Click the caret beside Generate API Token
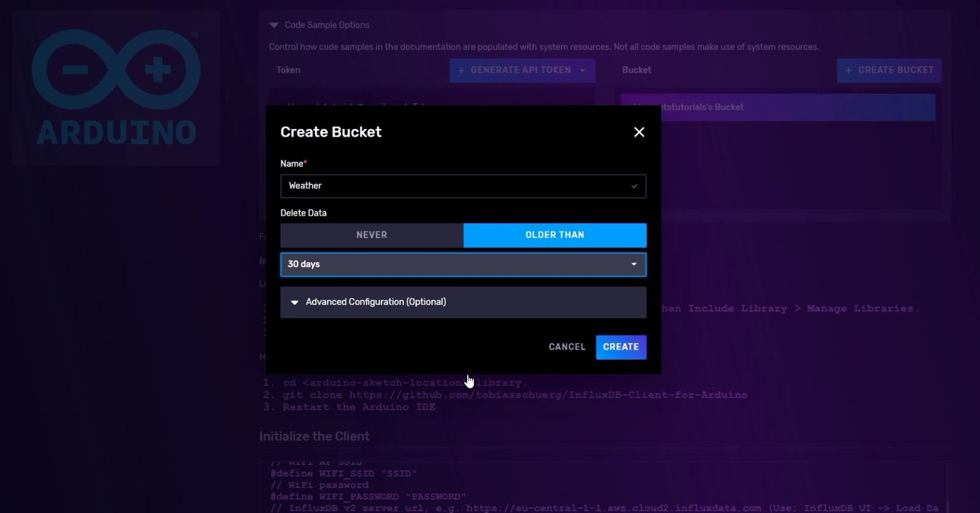 point(582,70)
